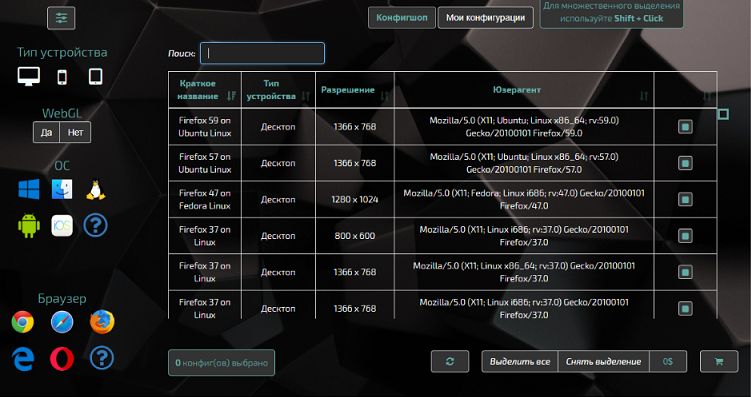Sort by Краткое название column
The image size is (751, 397).
point(205,90)
